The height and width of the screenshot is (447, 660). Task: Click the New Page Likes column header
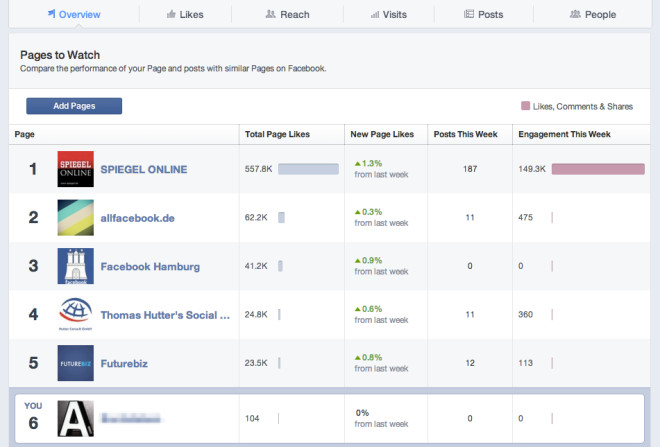[382, 134]
